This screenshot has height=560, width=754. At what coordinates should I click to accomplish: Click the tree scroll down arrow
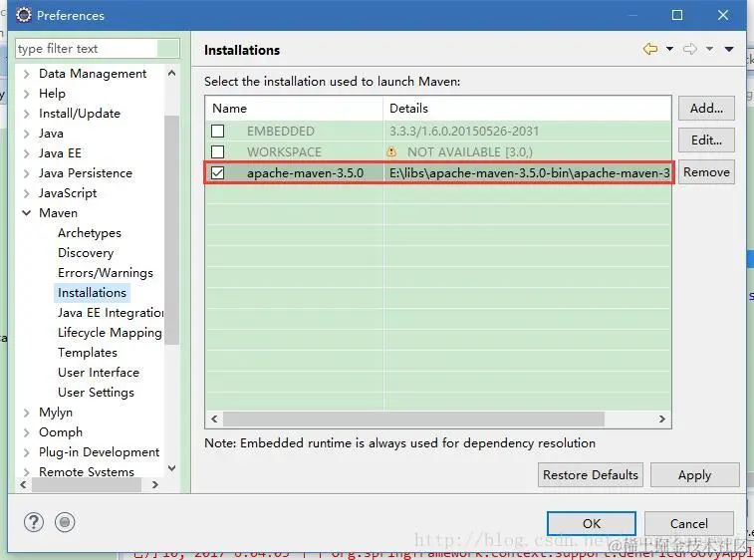171,468
